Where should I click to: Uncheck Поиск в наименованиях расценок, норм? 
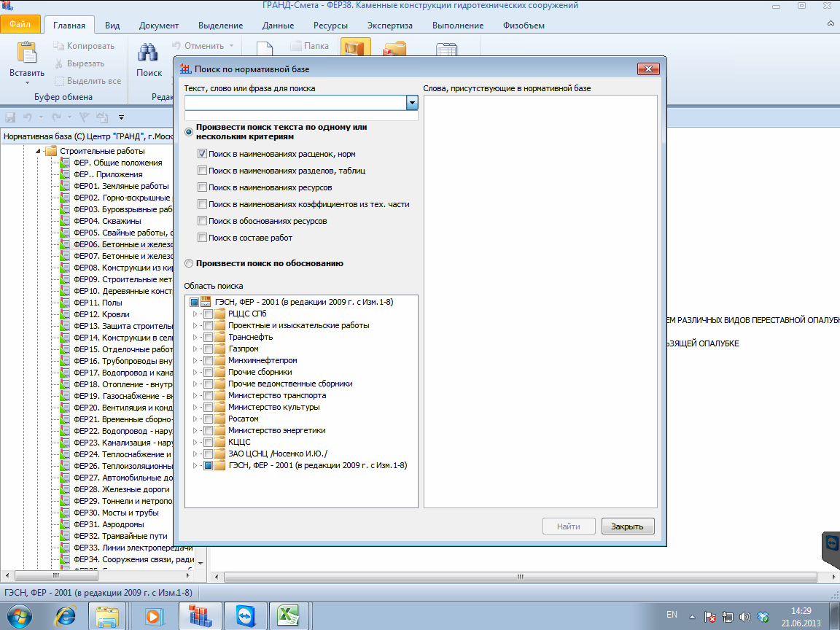click(202, 154)
